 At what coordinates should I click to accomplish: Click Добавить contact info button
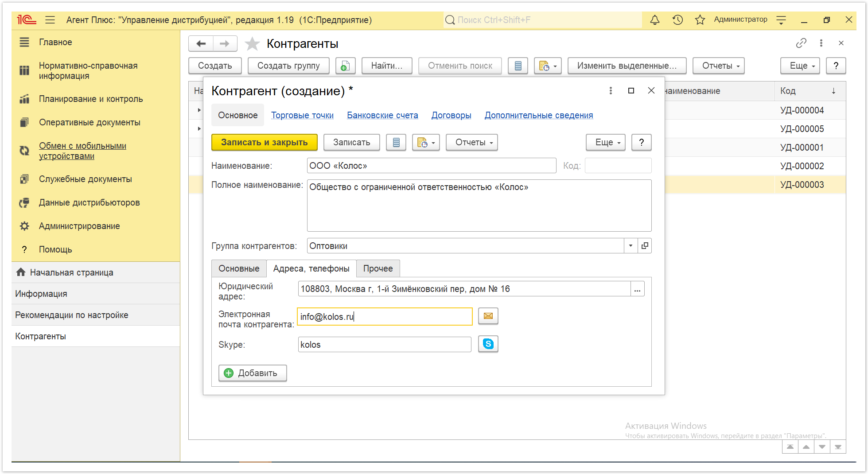pyautogui.click(x=253, y=373)
